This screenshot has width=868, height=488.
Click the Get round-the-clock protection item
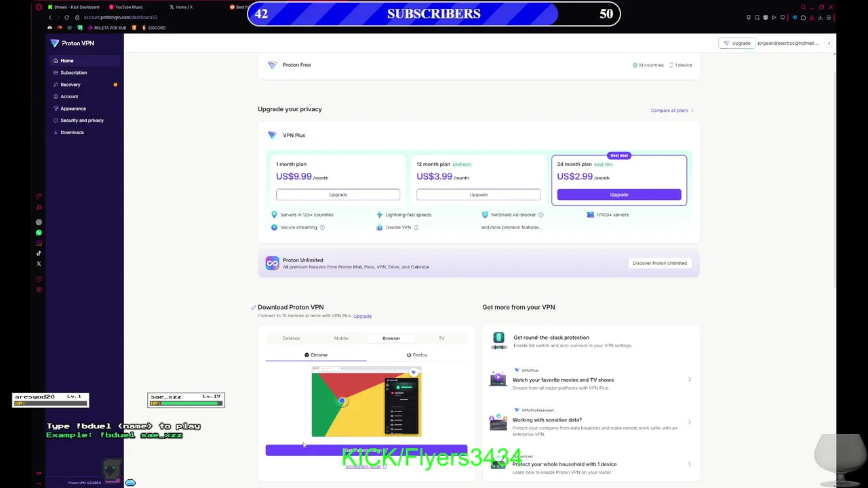tap(591, 341)
